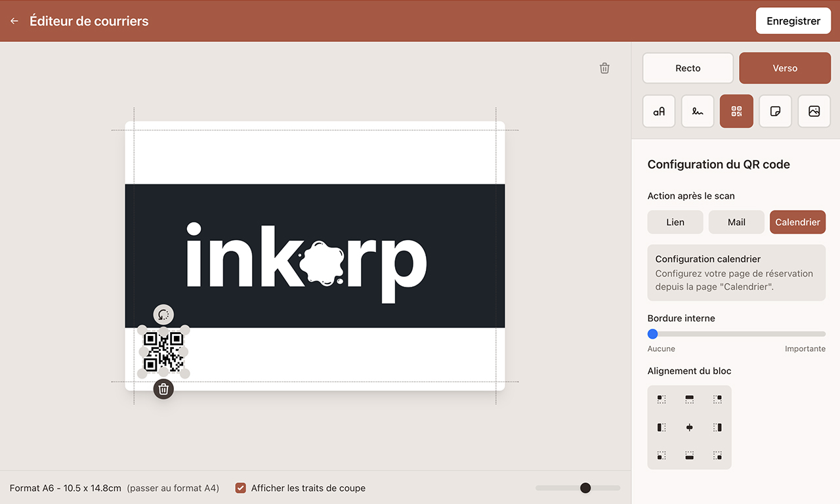Uncheck Afficher les traits de coupe
This screenshot has height=504, width=840.
coord(241,488)
